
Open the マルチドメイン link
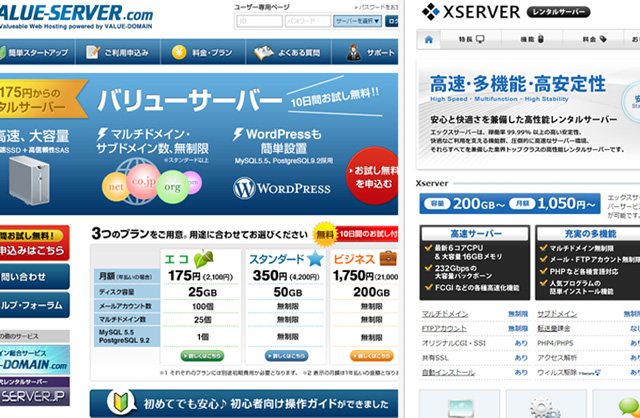tap(444, 314)
